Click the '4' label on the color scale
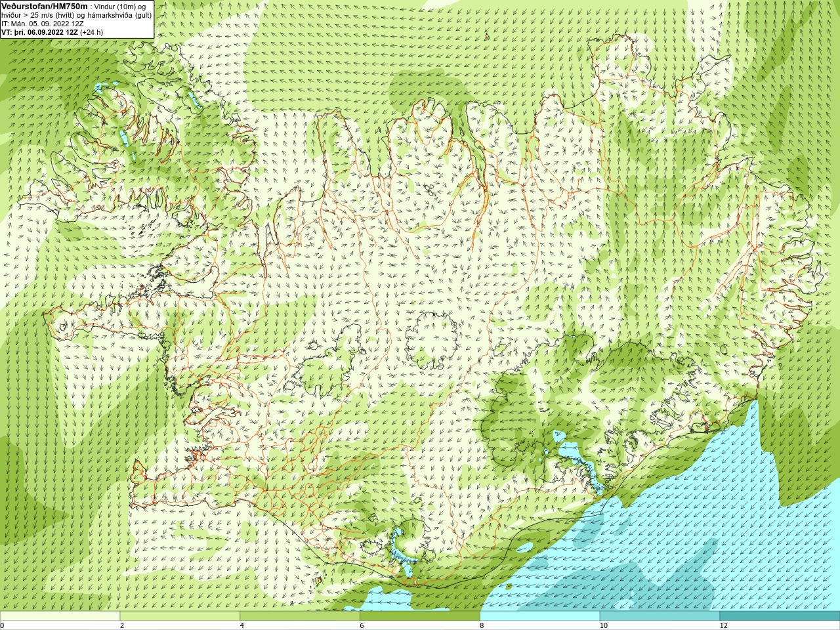840x630 pixels. (242, 625)
